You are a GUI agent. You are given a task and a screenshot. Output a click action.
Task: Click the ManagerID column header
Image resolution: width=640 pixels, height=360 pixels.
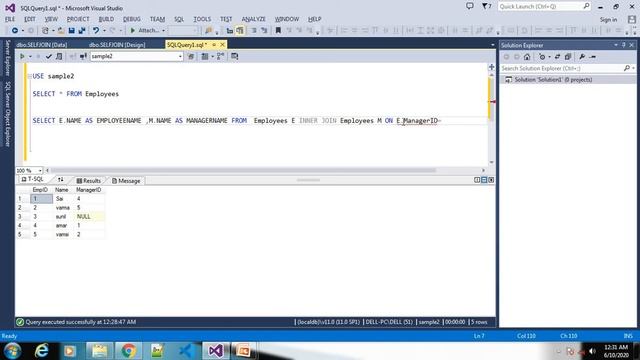click(x=89, y=190)
